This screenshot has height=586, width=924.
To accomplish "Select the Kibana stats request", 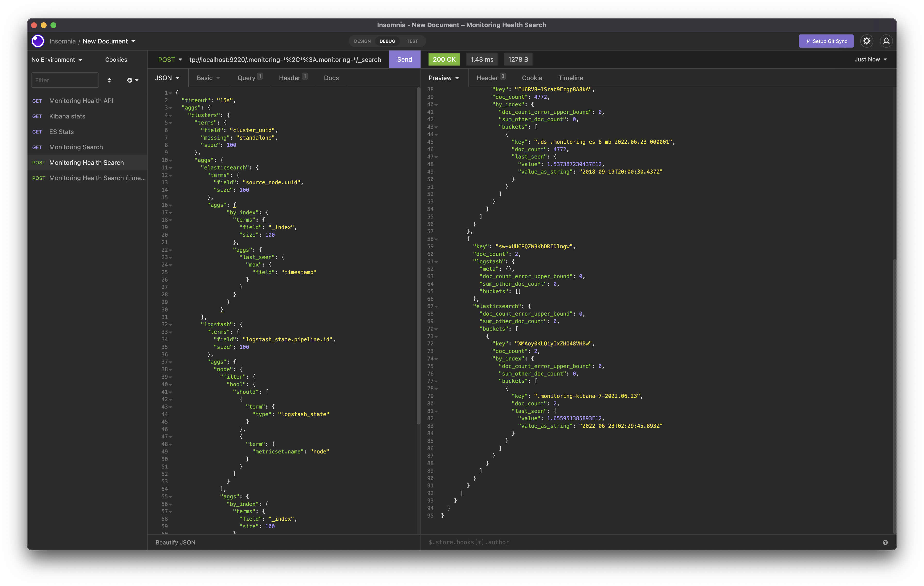I will tap(67, 116).
